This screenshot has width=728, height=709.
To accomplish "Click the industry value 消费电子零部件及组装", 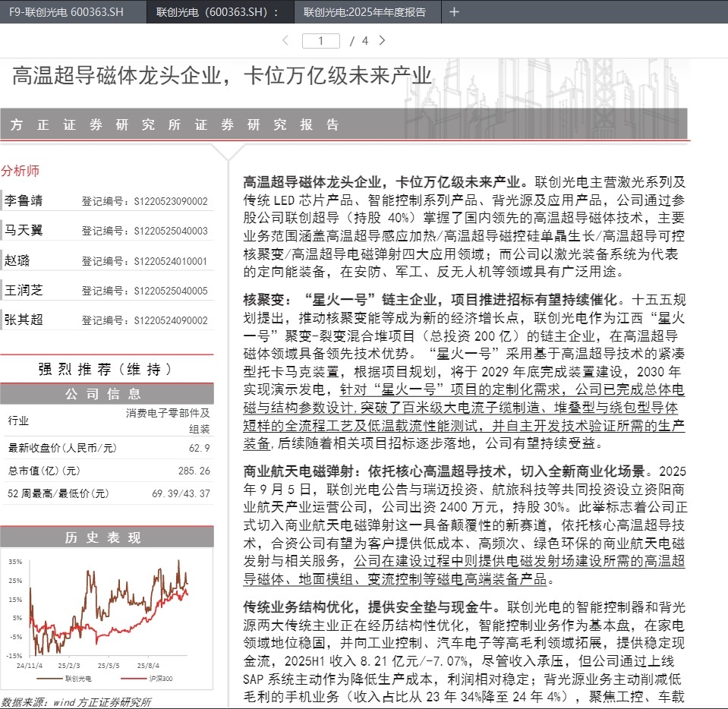I will 168,421.
